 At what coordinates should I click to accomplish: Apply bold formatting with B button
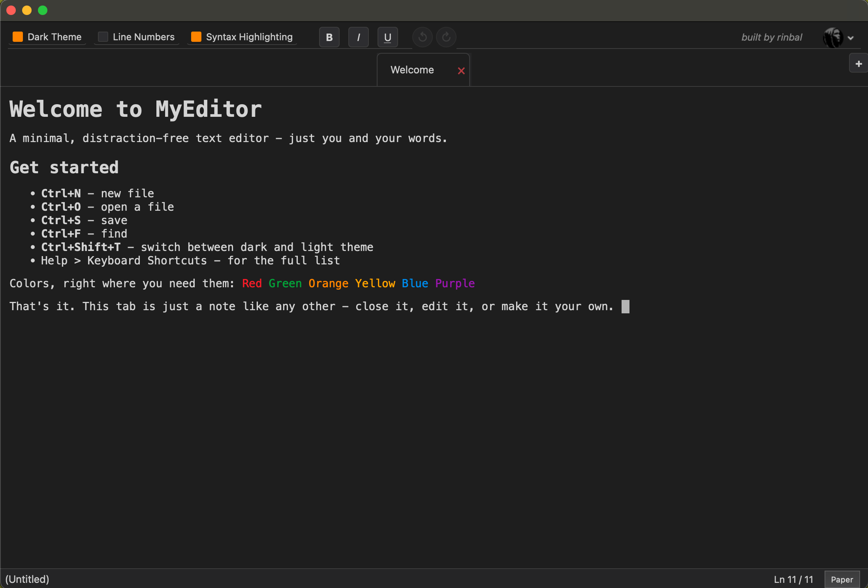[329, 37]
